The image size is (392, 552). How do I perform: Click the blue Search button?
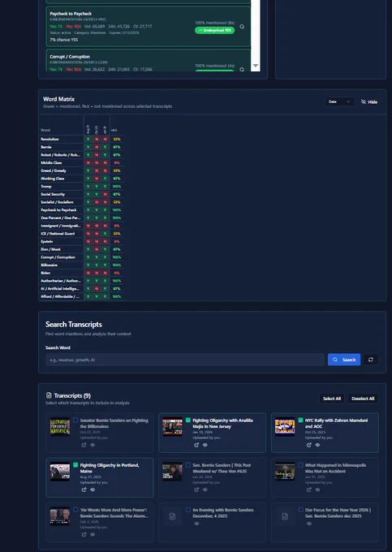(344, 360)
